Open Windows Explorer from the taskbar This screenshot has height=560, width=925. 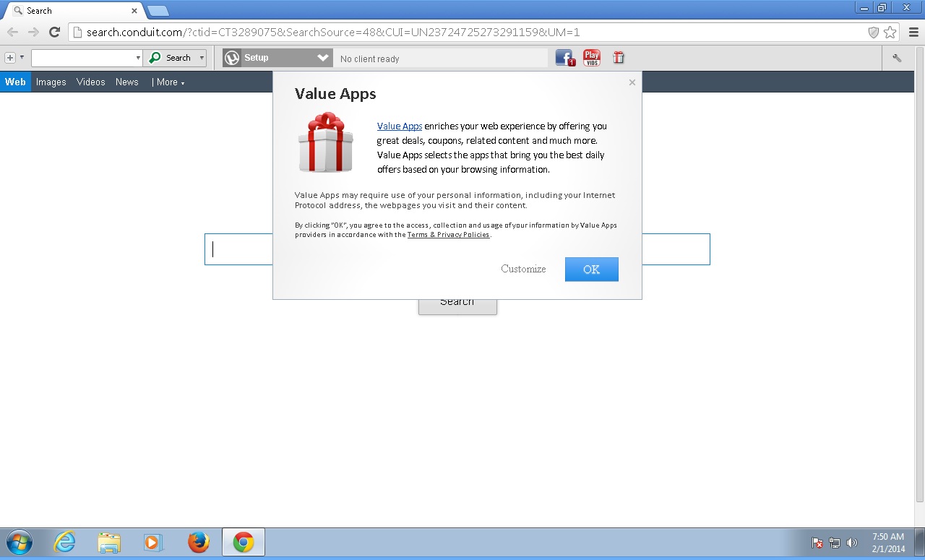[x=109, y=542]
